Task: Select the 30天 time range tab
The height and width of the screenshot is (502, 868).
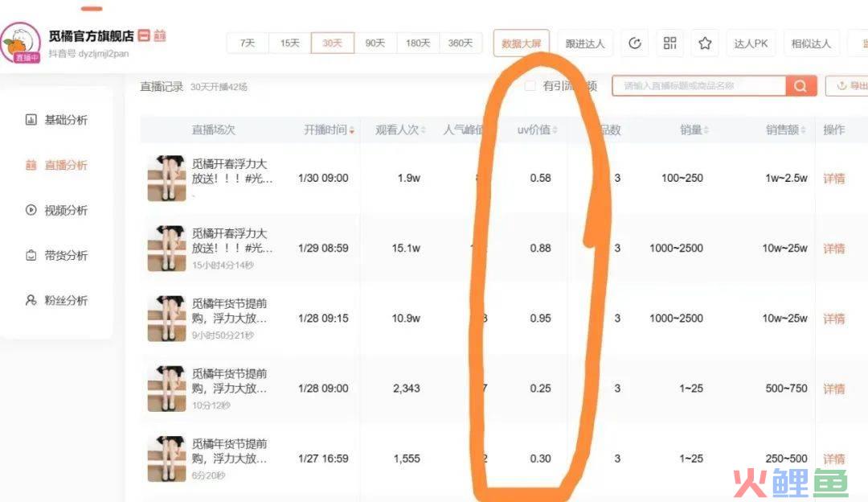Action: (x=332, y=43)
